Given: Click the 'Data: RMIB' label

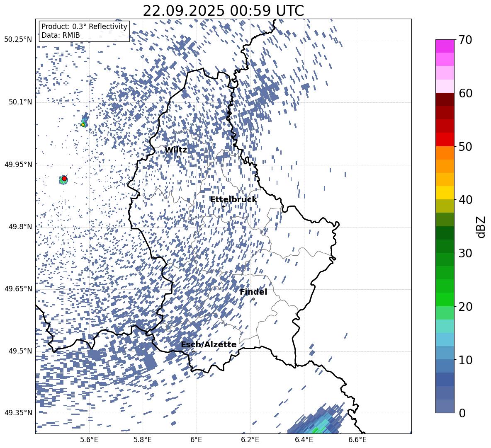Looking at the screenshot, I should pos(61,35).
